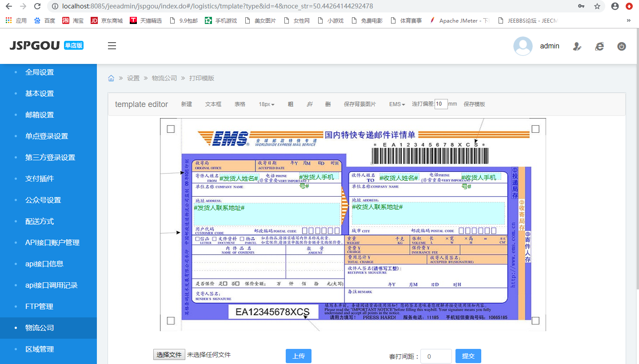Click the 选择文件 file chooser button
Viewport: 639px width, 364px height.
point(169,355)
